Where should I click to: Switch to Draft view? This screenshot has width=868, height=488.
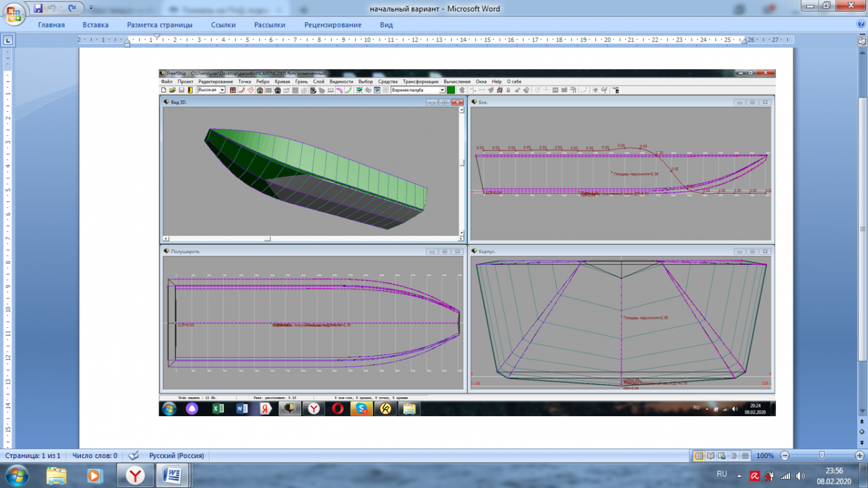click(745, 456)
